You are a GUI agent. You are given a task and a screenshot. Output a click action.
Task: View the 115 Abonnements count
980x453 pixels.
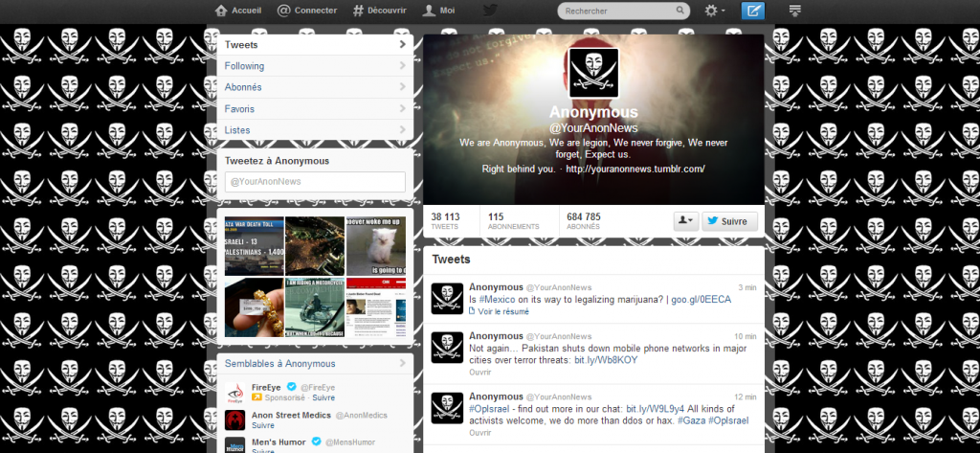coord(513,221)
